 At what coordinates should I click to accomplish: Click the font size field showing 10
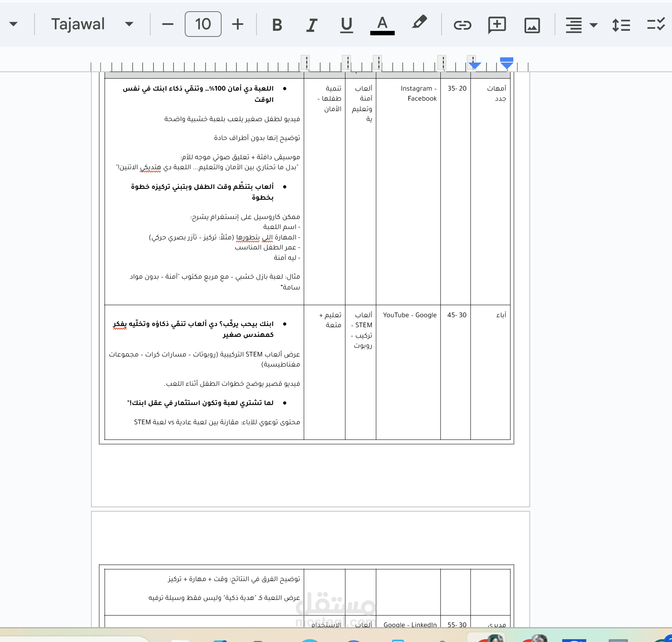click(x=203, y=24)
